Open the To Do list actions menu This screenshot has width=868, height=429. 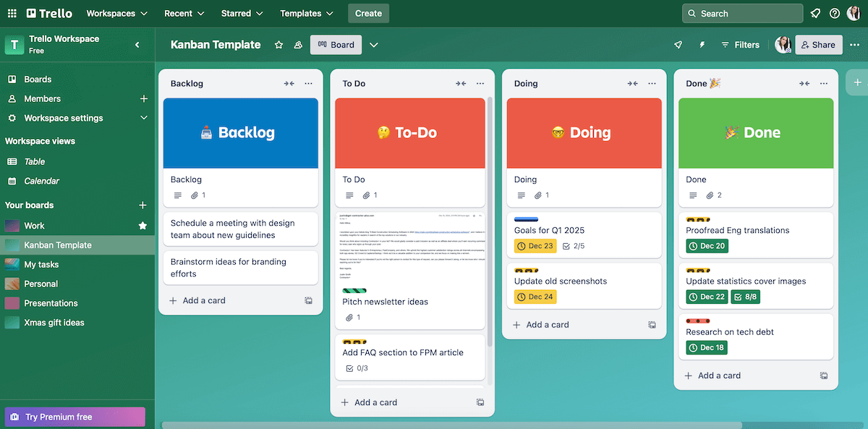(x=480, y=83)
